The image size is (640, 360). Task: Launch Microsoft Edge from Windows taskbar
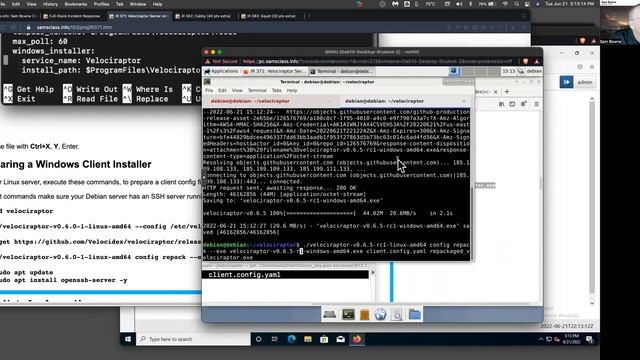(291, 339)
